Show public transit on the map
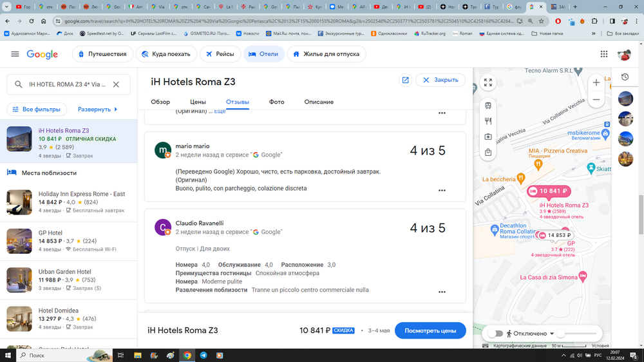This screenshot has height=362, width=644. tap(488, 106)
